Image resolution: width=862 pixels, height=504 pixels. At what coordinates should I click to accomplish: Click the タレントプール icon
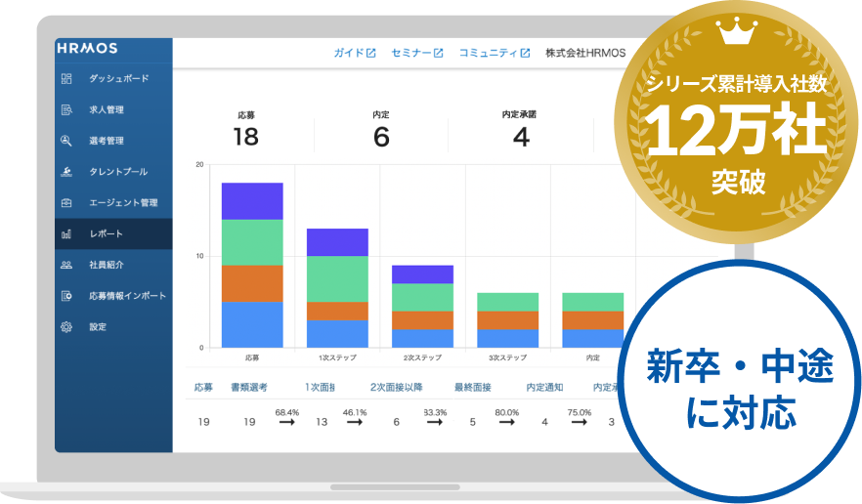point(66,172)
